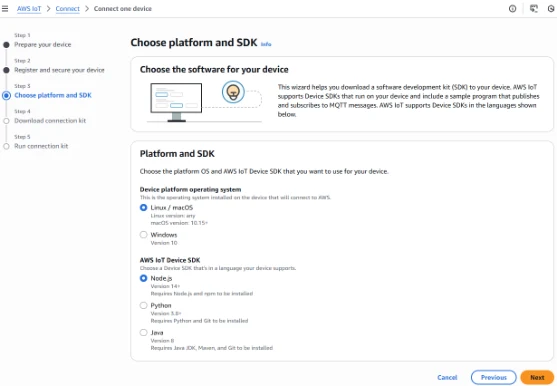
Task: Select Python SDK radio button
Action: tap(144, 305)
